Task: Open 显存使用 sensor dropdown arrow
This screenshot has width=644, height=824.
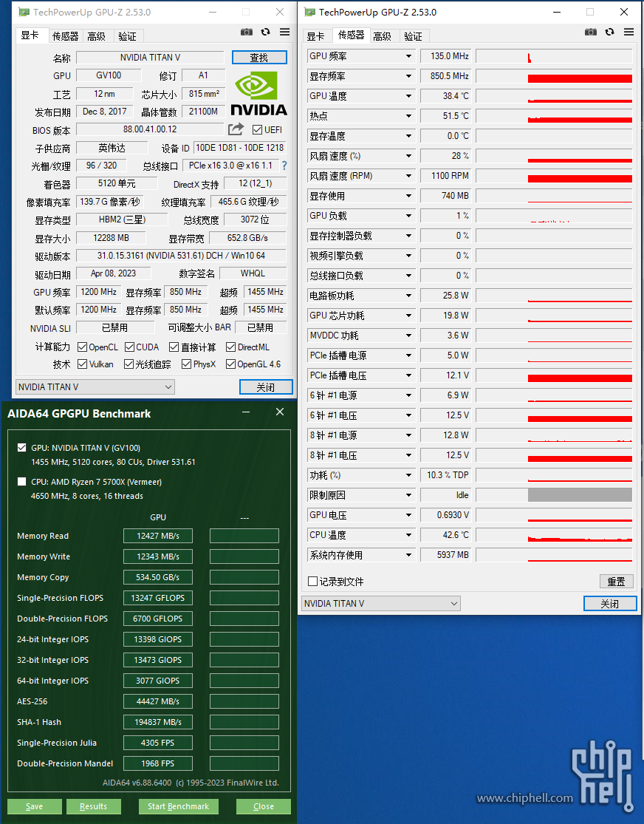Action: (x=408, y=196)
